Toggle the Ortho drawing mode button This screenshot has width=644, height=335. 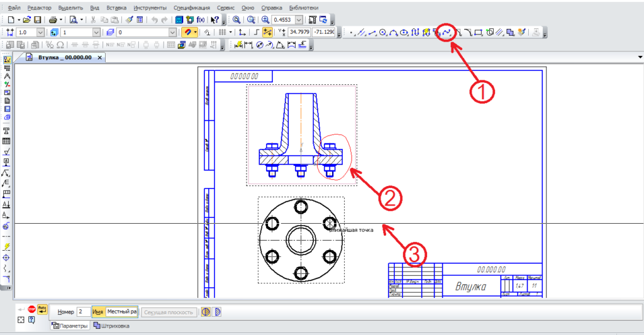point(255,32)
